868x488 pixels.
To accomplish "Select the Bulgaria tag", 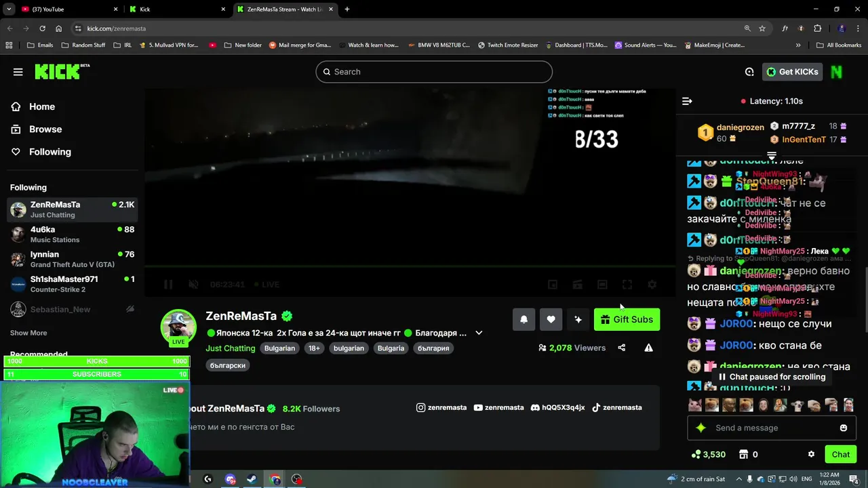I will click(x=391, y=348).
